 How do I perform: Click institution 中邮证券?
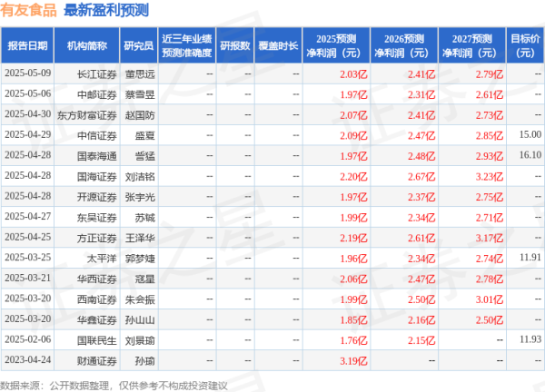[96, 94]
